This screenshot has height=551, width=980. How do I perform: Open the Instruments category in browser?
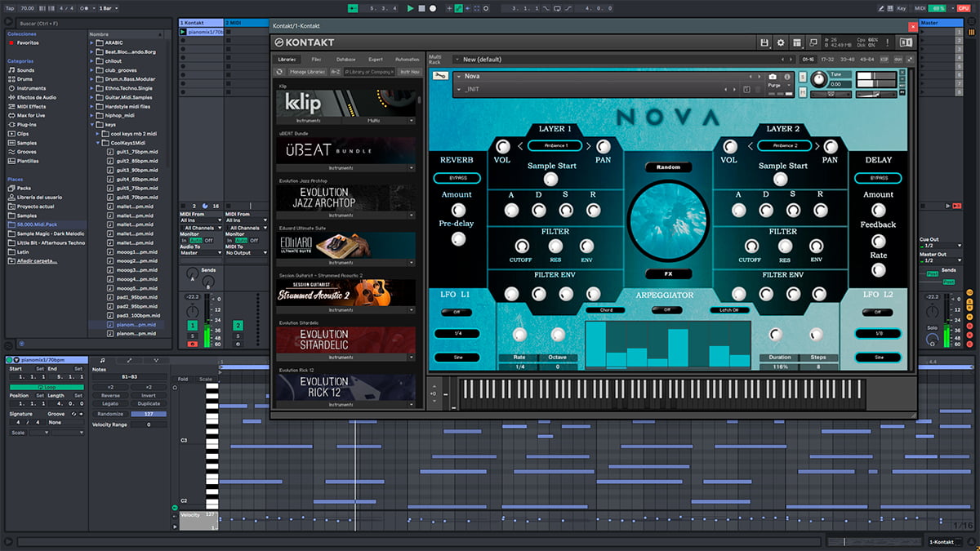(x=31, y=88)
